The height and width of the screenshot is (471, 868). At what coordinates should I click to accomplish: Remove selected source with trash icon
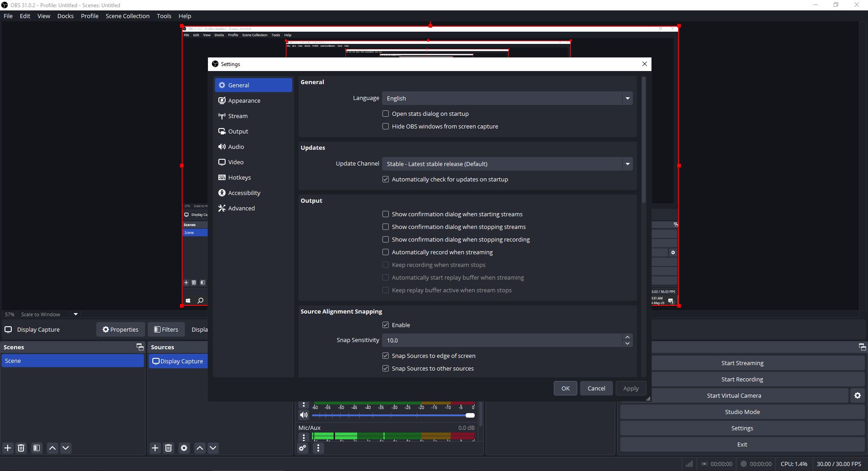coord(168,448)
